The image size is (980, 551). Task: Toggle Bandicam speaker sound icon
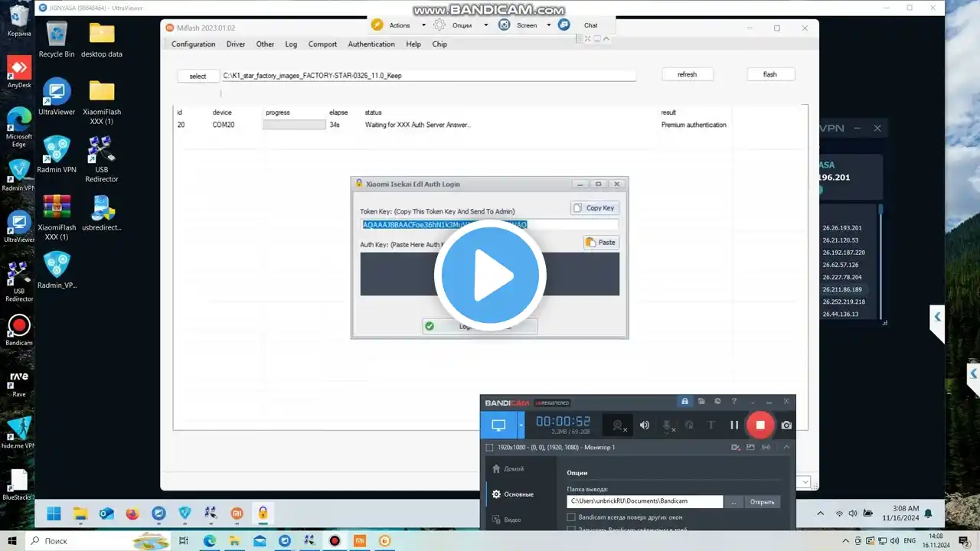coord(645,425)
